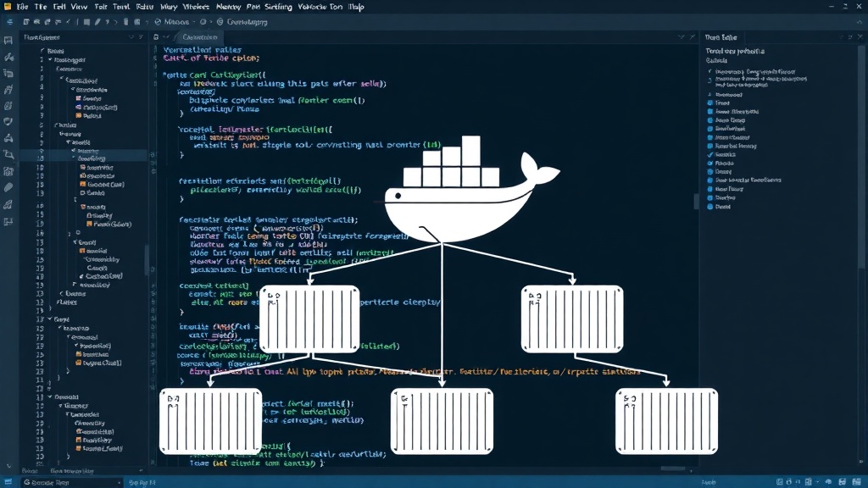Click the trash can icon in the toolbar
868x488 pixels.
(x=126, y=22)
